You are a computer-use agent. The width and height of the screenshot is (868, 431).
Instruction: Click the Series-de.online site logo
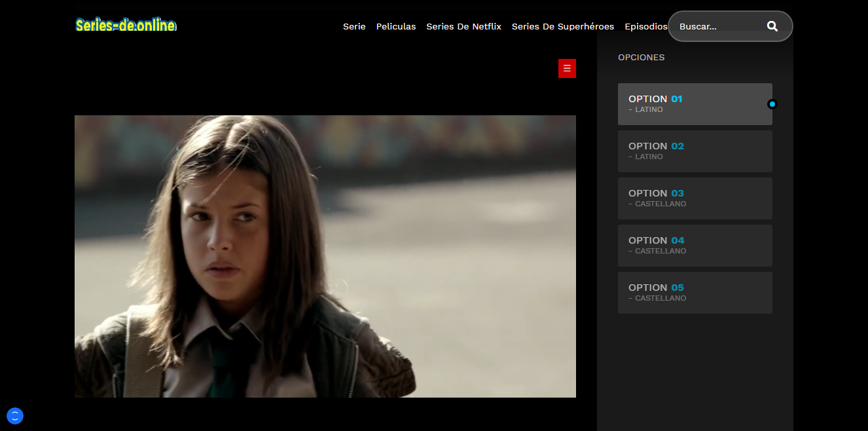[x=126, y=26]
